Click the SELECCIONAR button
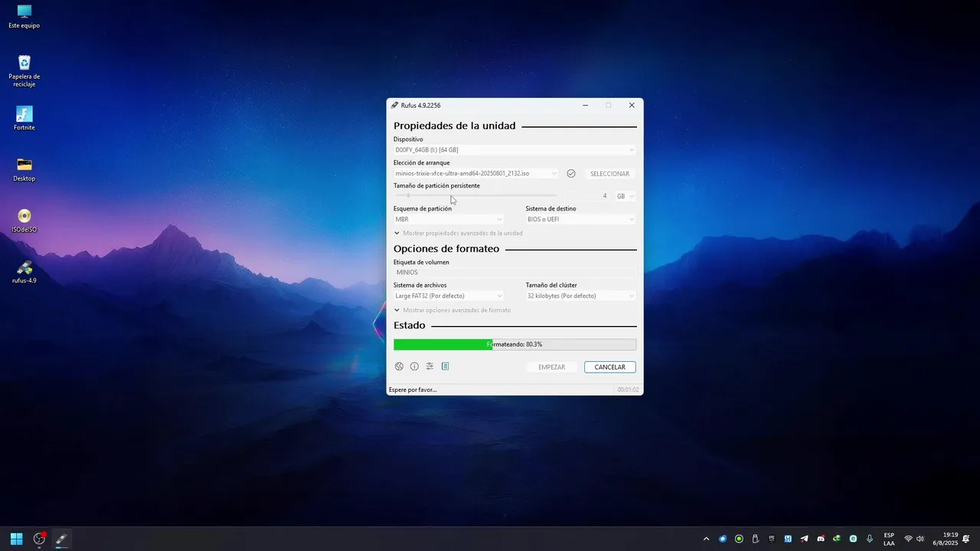 click(x=609, y=174)
